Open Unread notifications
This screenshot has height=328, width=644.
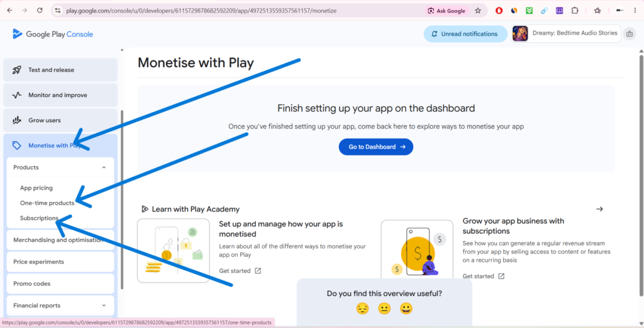coord(466,34)
